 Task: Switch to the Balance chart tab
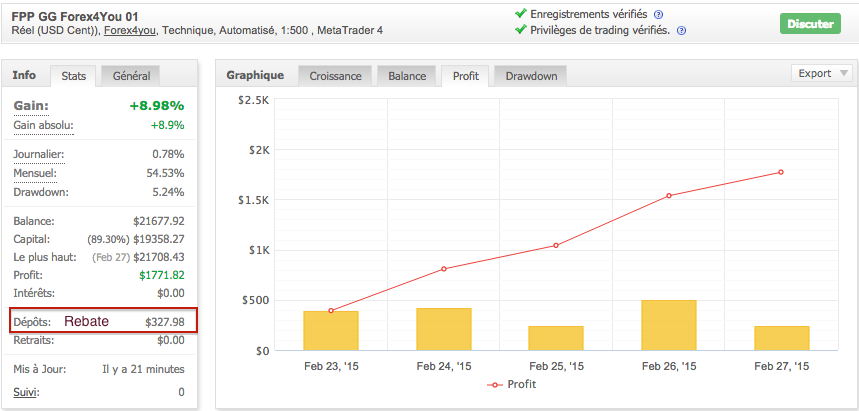tap(407, 76)
